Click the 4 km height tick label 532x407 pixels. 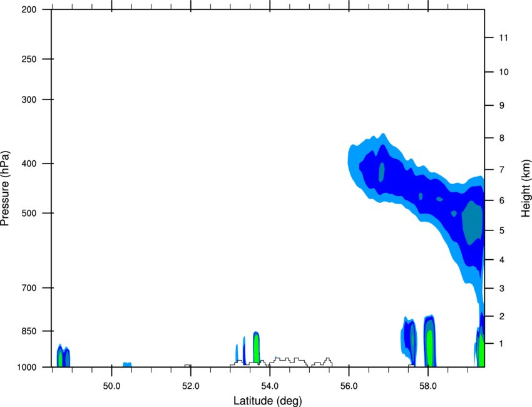click(x=502, y=260)
